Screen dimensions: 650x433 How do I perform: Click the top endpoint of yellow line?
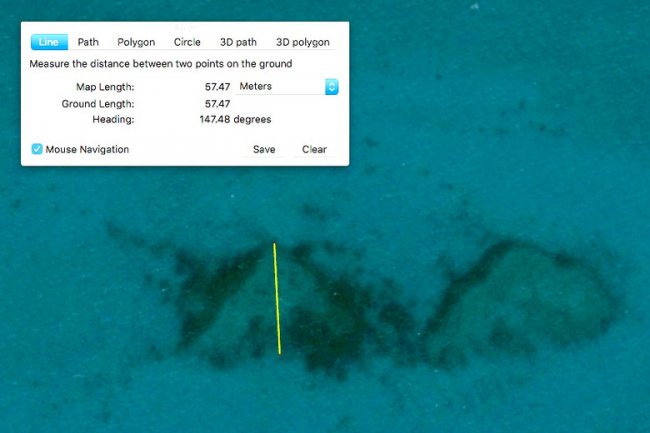click(x=274, y=244)
